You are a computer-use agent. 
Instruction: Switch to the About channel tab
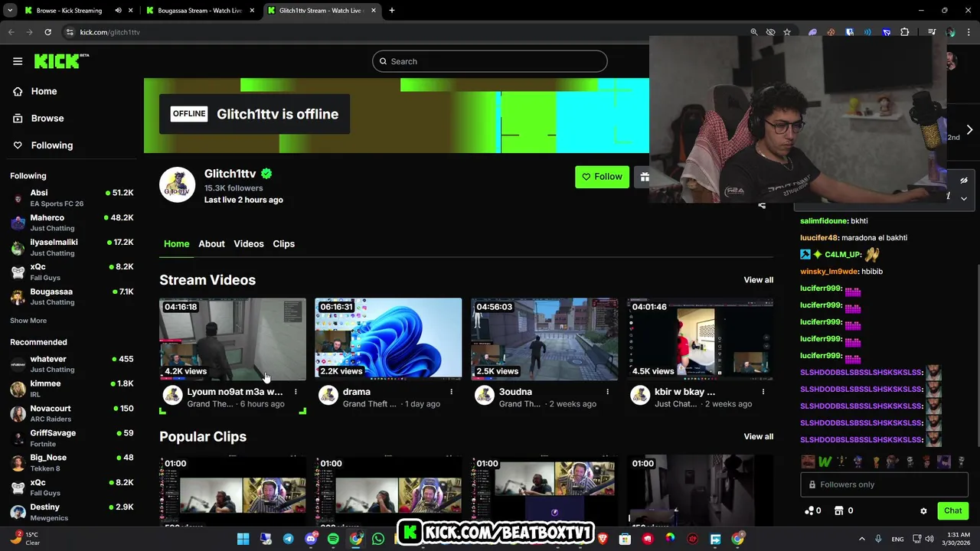pos(211,244)
